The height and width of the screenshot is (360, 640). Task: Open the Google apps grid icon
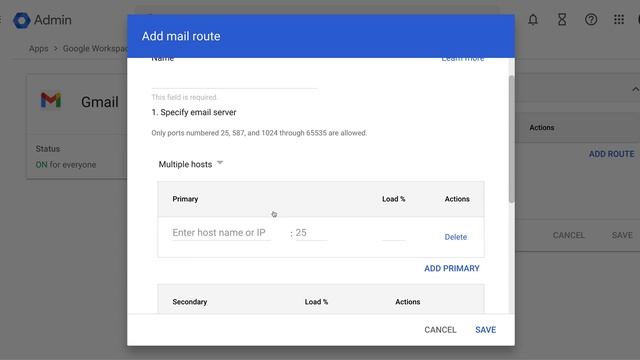tap(619, 20)
